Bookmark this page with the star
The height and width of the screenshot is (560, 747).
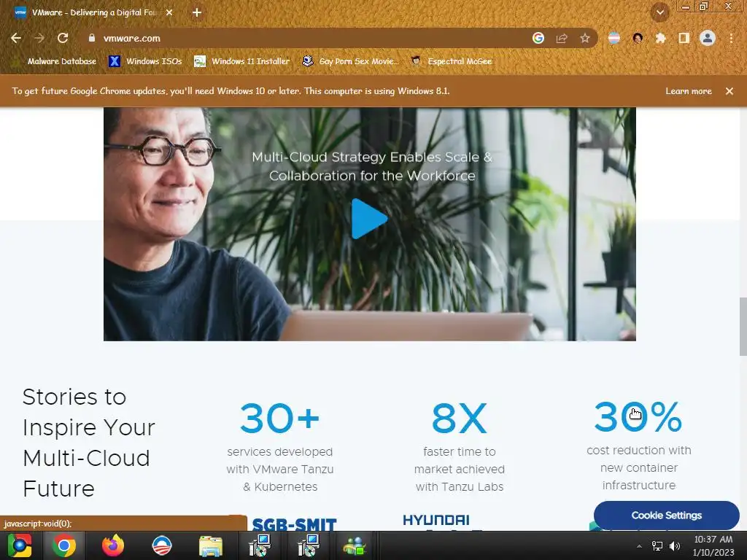click(585, 38)
